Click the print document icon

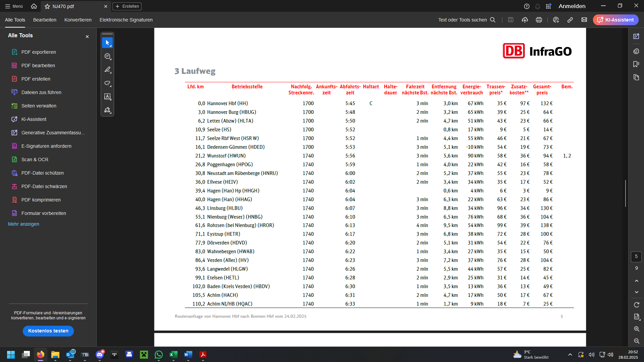pyautogui.click(x=539, y=20)
